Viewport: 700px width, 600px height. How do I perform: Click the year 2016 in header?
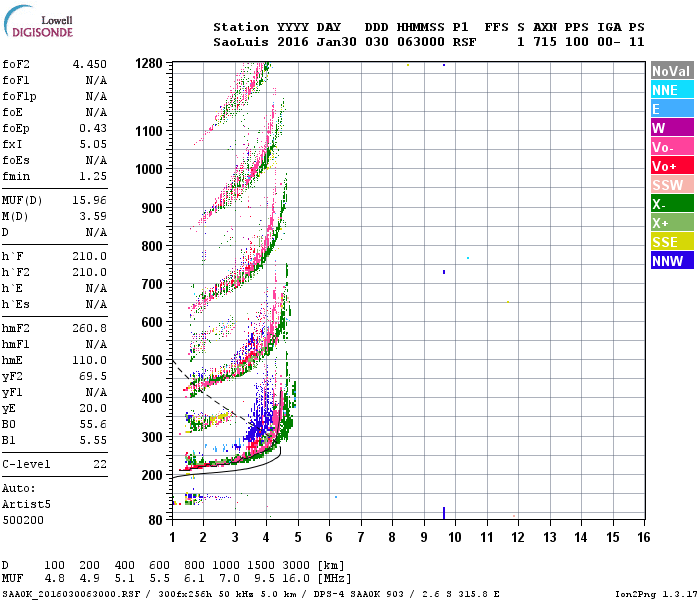(293, 42)
